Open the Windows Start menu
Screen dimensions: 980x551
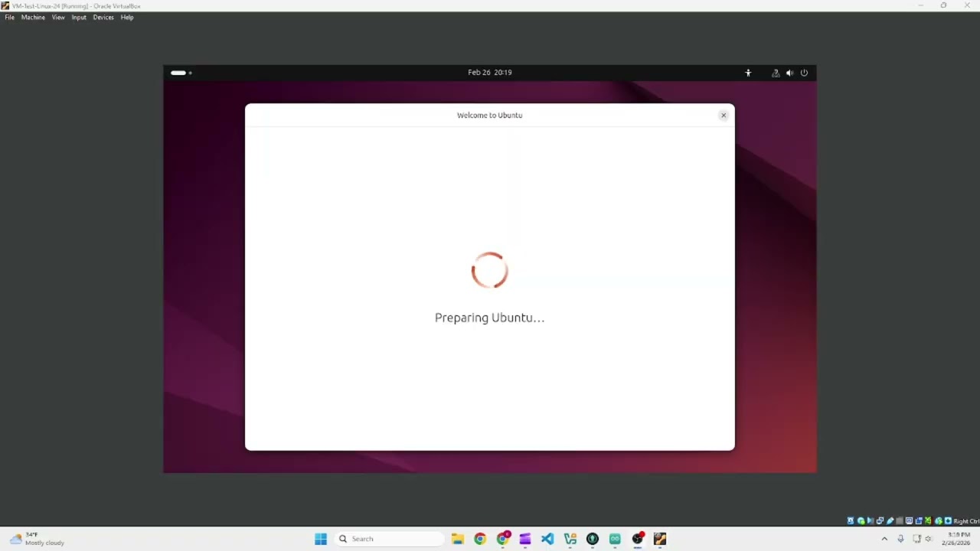pos(321,539)
